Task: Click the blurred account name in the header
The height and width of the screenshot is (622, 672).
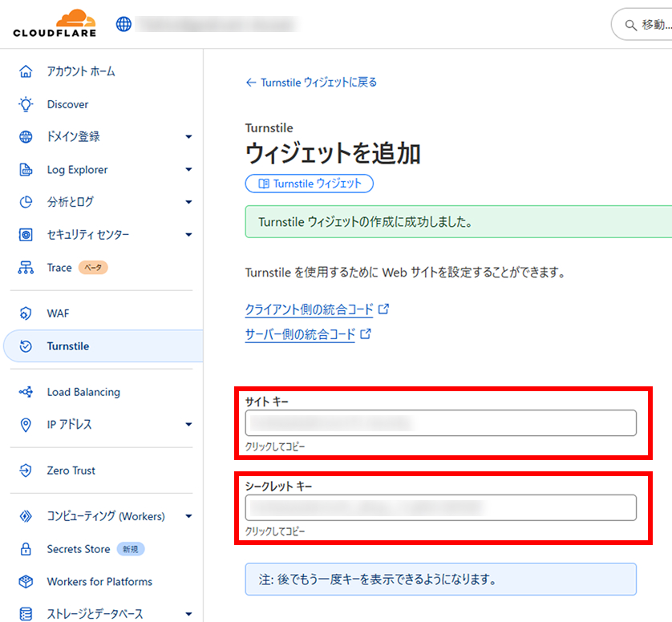Action: coord(217,24)
